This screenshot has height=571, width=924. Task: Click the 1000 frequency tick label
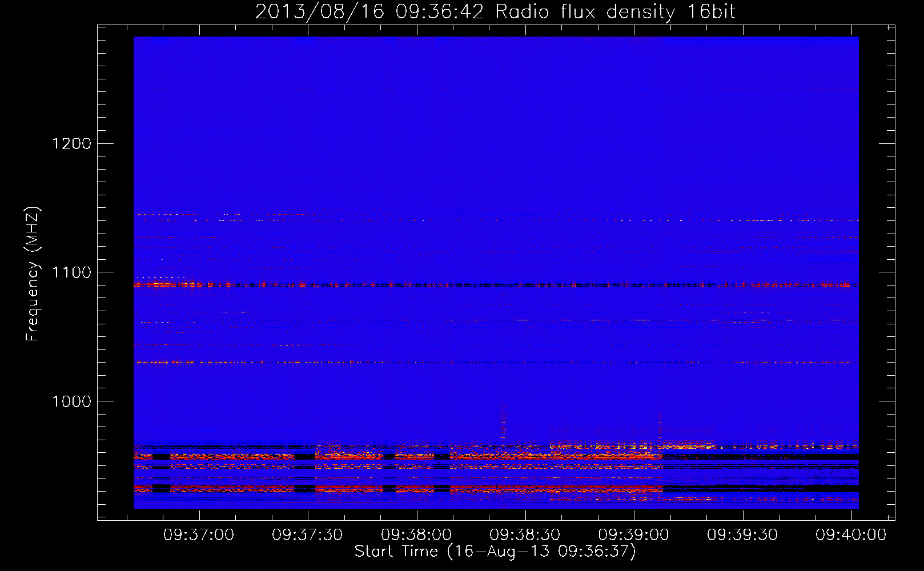[x=72, y=401]
